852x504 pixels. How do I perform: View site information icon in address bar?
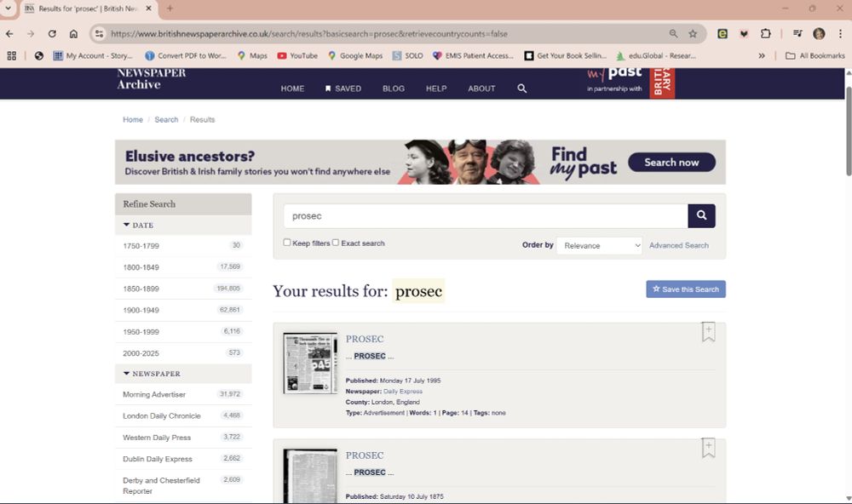point(99,34)
